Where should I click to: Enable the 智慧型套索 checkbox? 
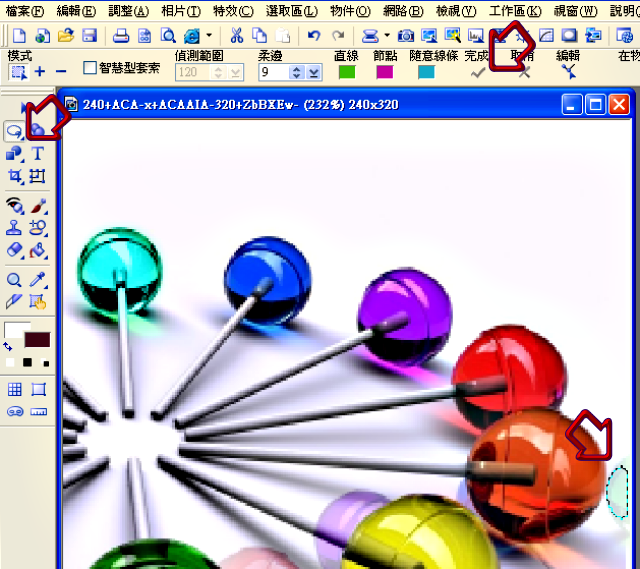pos(89,68)
